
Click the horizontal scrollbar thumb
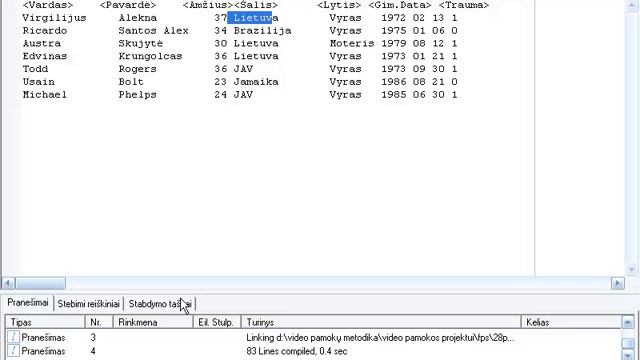click(x=40, y=283)
